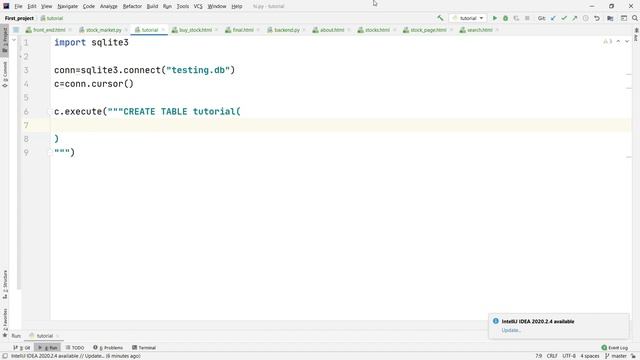Click line separator CRLF in status bar
640x360 pixels.
pos(552,356)
